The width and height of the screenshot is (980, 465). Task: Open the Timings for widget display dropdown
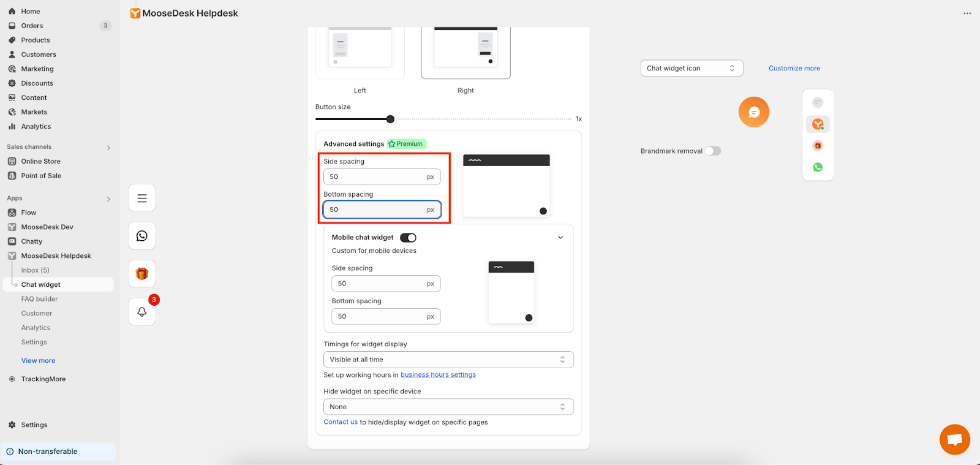click(x=448, y=360)
